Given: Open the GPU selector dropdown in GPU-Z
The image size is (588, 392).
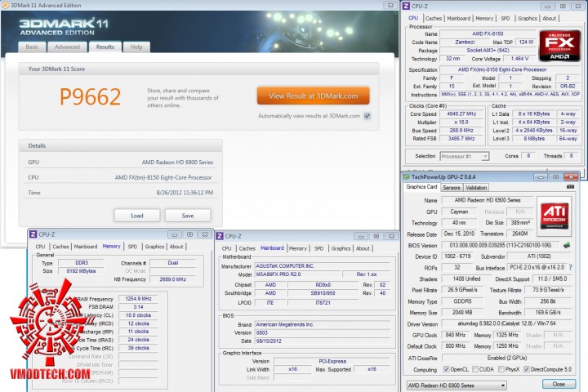Looking at the screenshot, I should tap(457, 385).
